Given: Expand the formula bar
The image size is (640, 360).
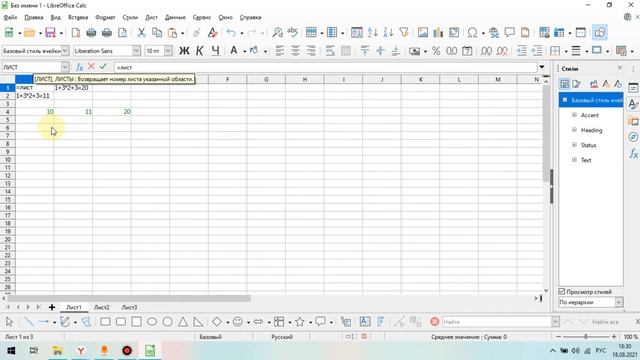Looking at the screenshot, I should (x=542, y=67).
